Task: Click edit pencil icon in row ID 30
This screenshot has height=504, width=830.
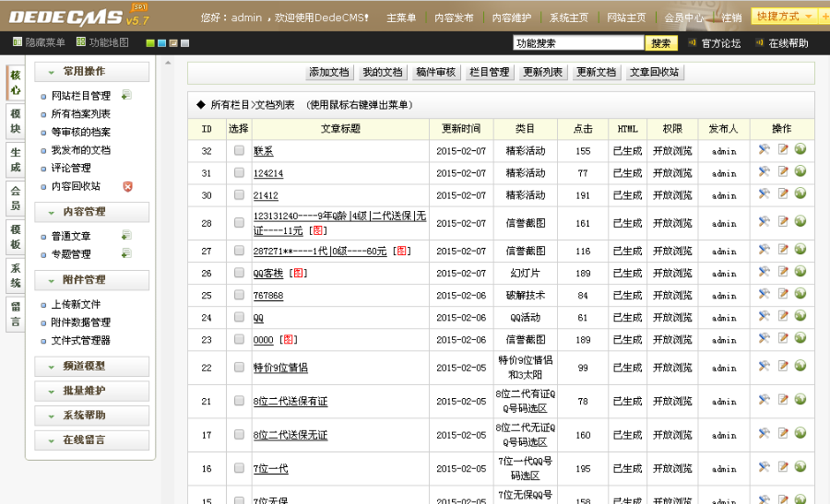Action: [x=783, y=194]
